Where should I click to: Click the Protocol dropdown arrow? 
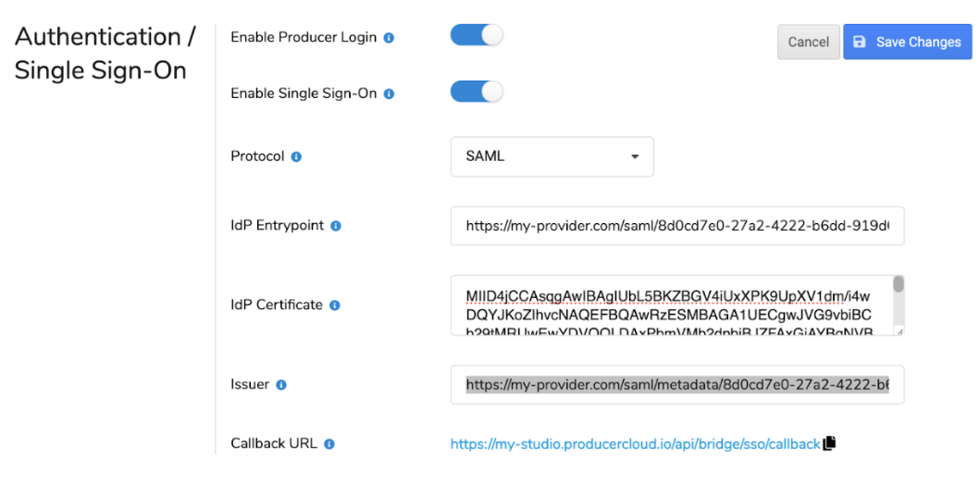tap(635, 157)
